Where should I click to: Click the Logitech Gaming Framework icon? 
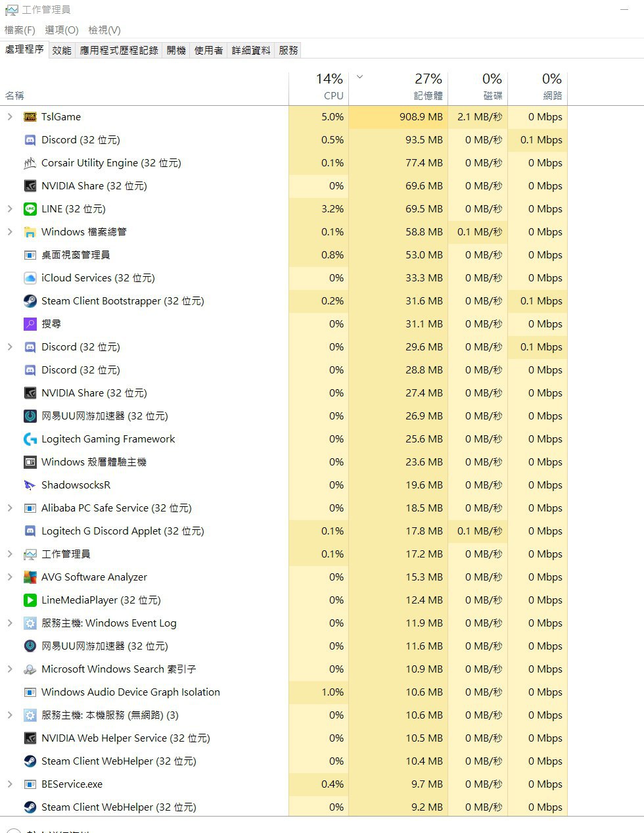point(30,439)
